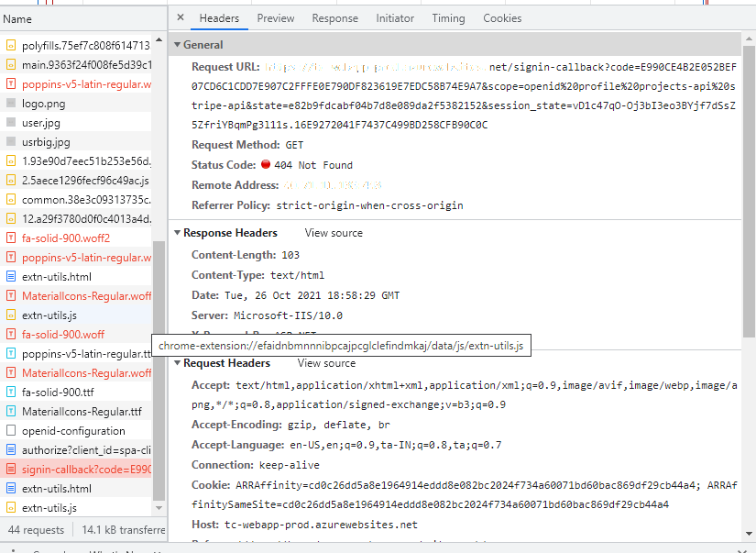Click the failed poppins-v5-latin-regular font icon near top
756x553 pixels.
point(11,84)
